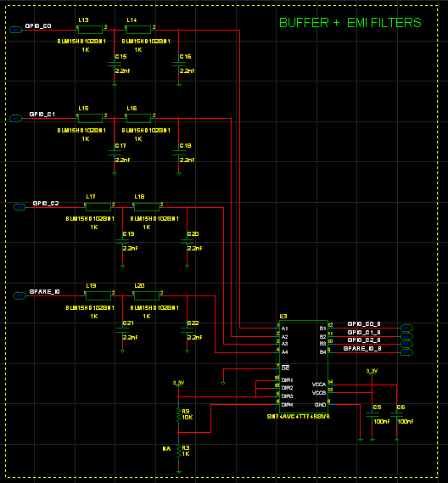Select resistor R9 10K symbol
The width and height of the screenshot is (448, 483).
[x=178, y=414]
